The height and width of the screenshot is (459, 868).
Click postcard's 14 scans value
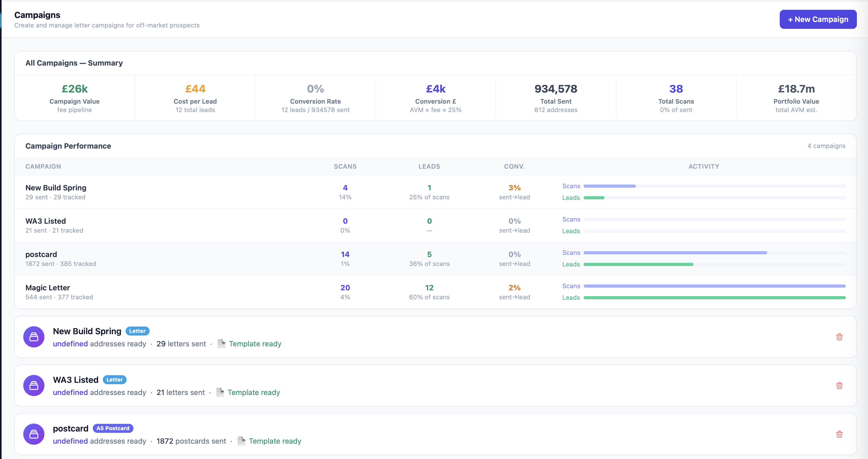(345, 254)
